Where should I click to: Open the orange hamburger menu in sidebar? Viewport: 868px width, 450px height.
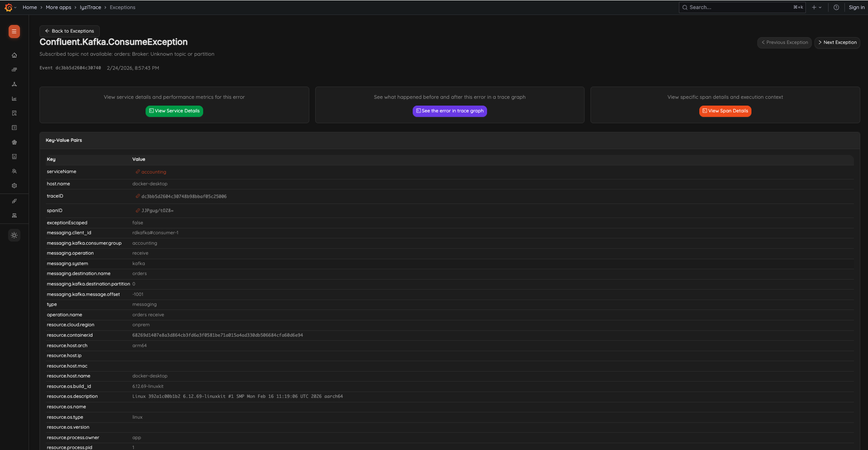click(x=14, y=31)
